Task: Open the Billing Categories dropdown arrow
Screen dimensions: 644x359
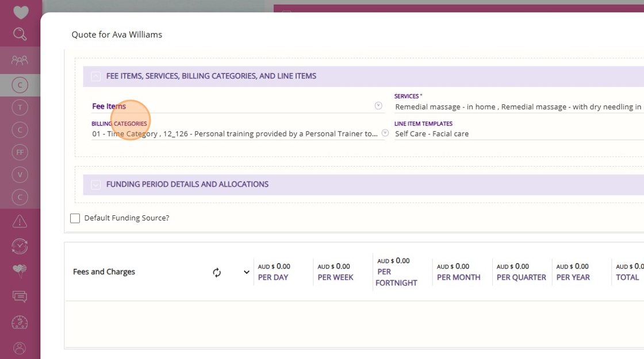Action: click(x=385, y=133)
